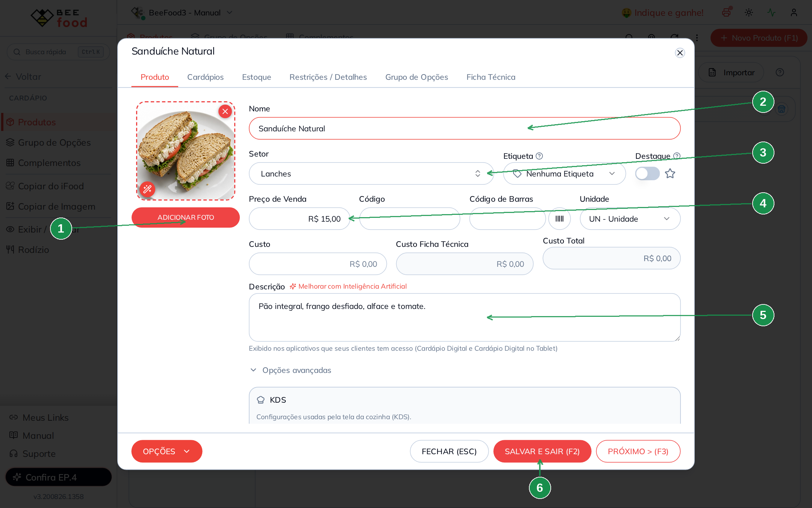812x508 pixels.
Task: Switch to the Estoque tab
Action: click(256, 77)
